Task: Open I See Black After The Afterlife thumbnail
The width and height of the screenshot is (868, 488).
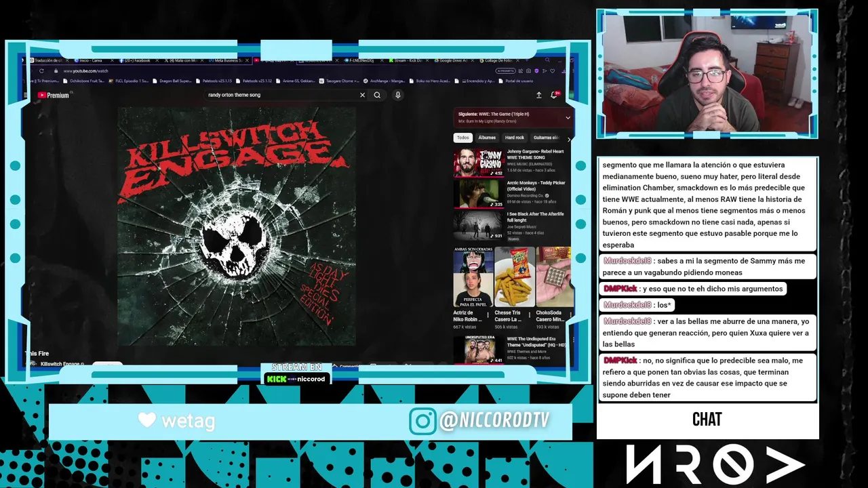Action: point(479,225)
